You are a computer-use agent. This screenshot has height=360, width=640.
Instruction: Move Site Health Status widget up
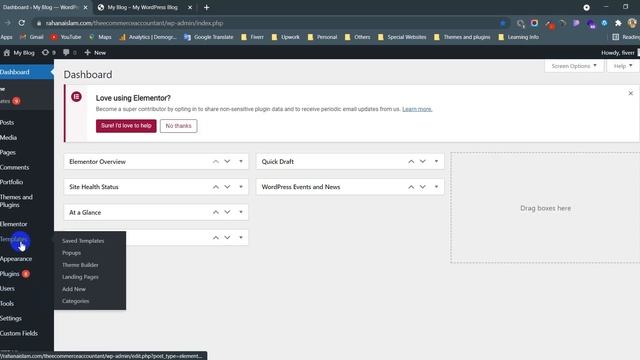click(216, 187)
